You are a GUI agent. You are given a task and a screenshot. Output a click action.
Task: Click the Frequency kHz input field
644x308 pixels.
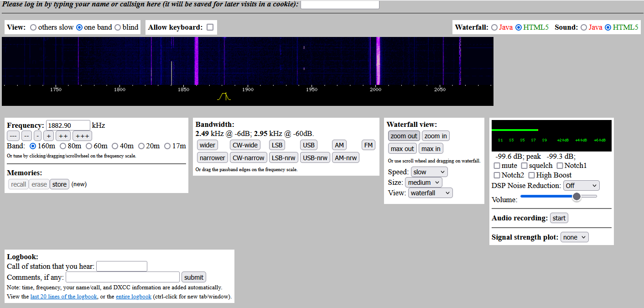[x=68, y=125]
